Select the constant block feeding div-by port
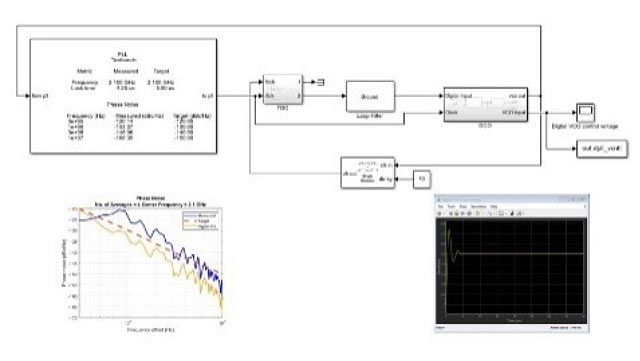Image resolution: width=640 pixels, height=361 pixels. coord(422,179)
